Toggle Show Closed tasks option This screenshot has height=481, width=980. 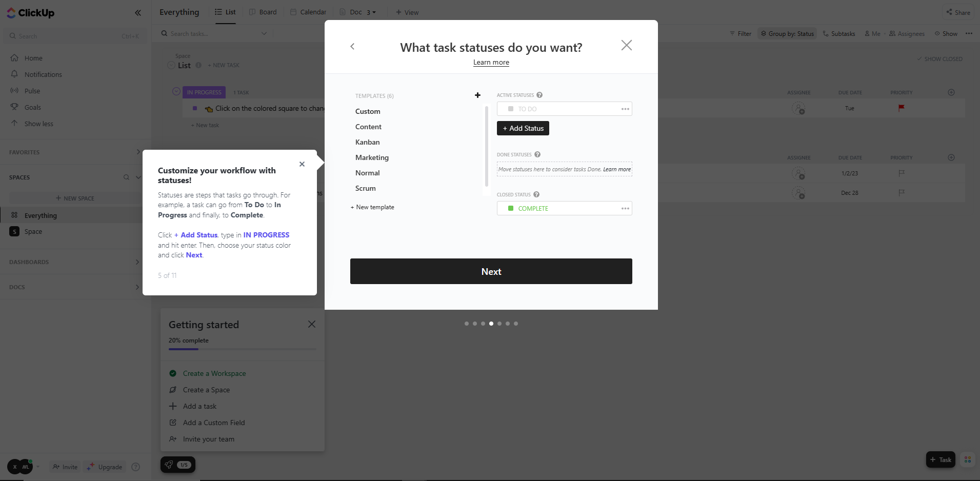coord(939,59)
